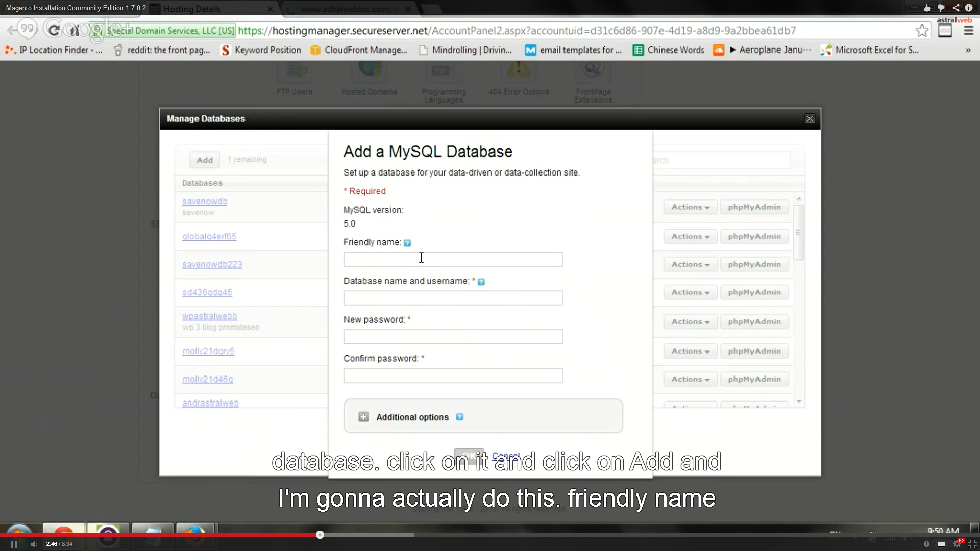Open phpMyAdmin for wpastralwebb row
The height and width of the screenshot is (551, 980).
point(754,322)
